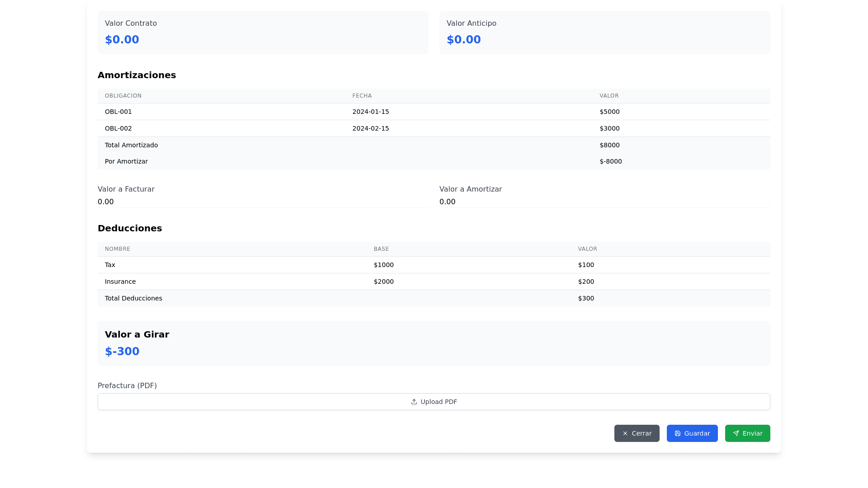
Task: Click the upload arrow icon
Action: point(414,402)
